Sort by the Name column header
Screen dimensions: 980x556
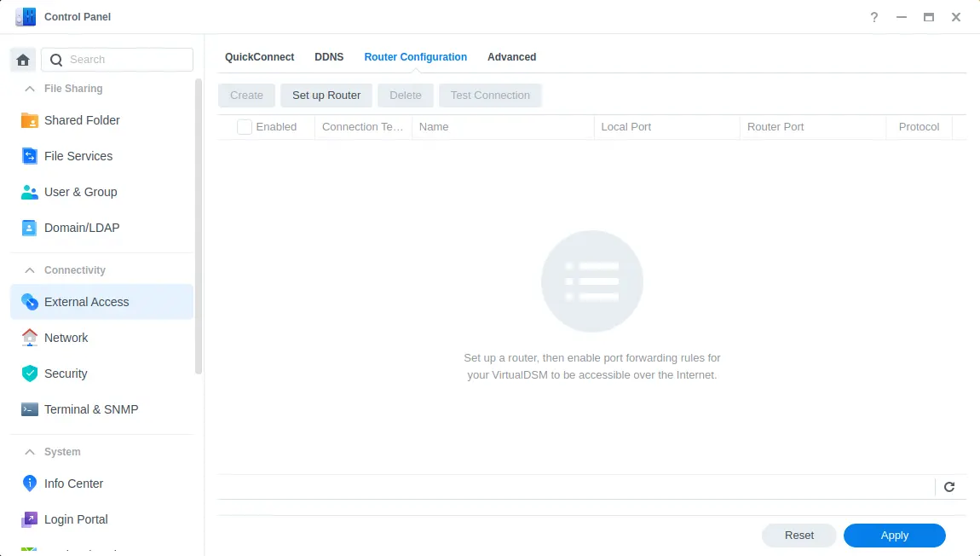(503, 127)
